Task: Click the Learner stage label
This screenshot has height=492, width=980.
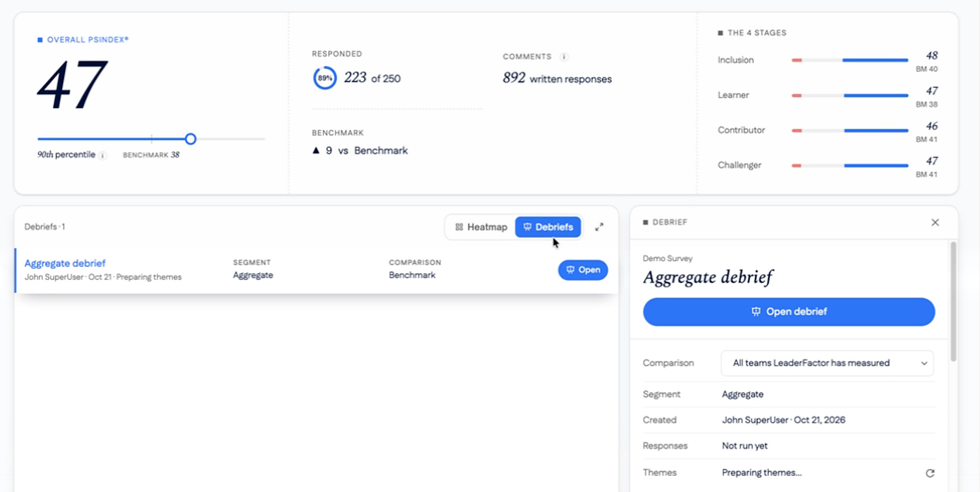Action: pyautogui.click(x=733, y=95)
